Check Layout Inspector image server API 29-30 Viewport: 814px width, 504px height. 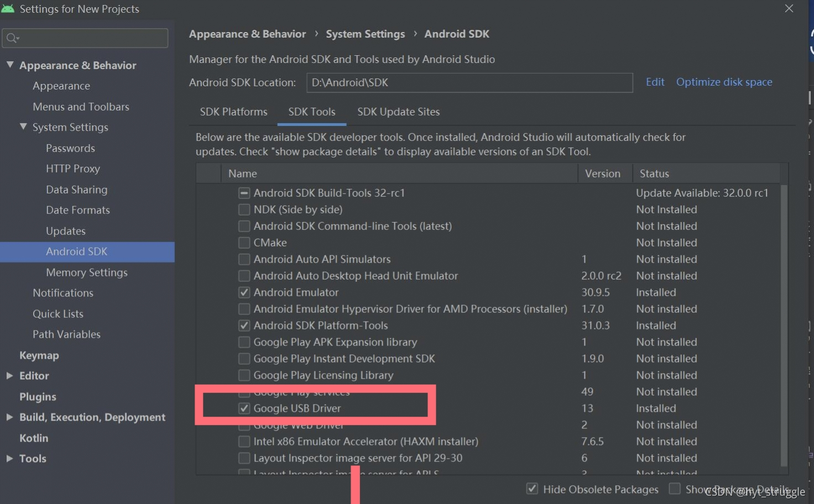click(244, 458)
